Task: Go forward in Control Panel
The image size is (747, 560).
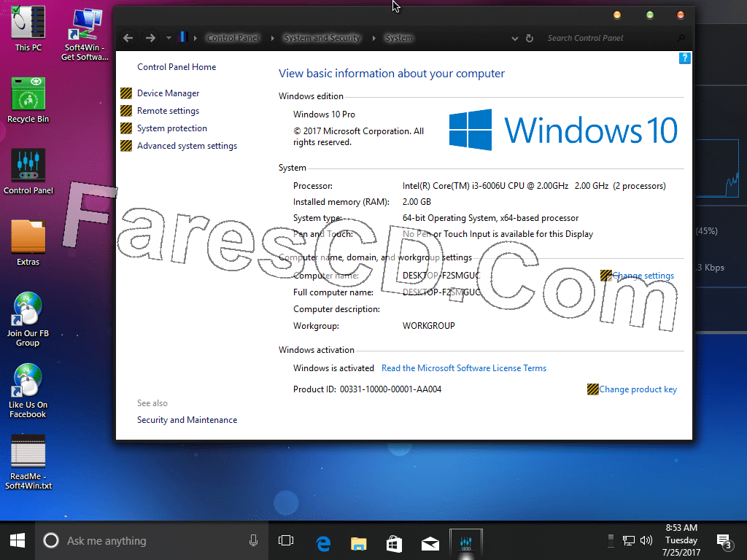Action: point(150,38)
